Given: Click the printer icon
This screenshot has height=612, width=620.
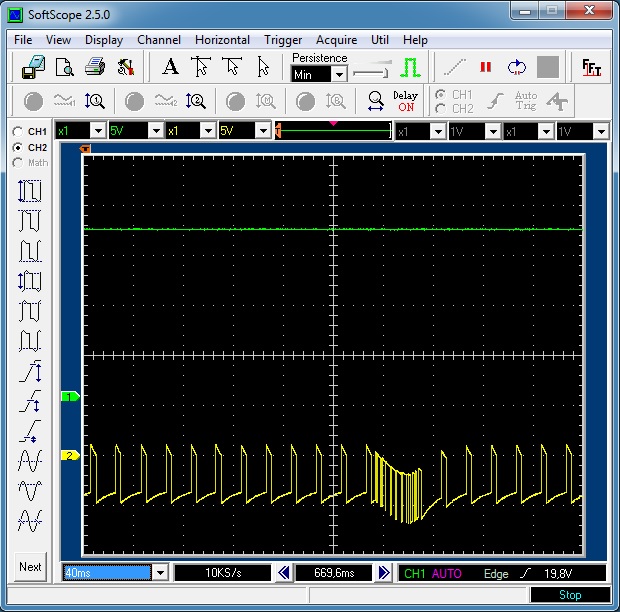Looking at the screenshot, I should (95, 66).
